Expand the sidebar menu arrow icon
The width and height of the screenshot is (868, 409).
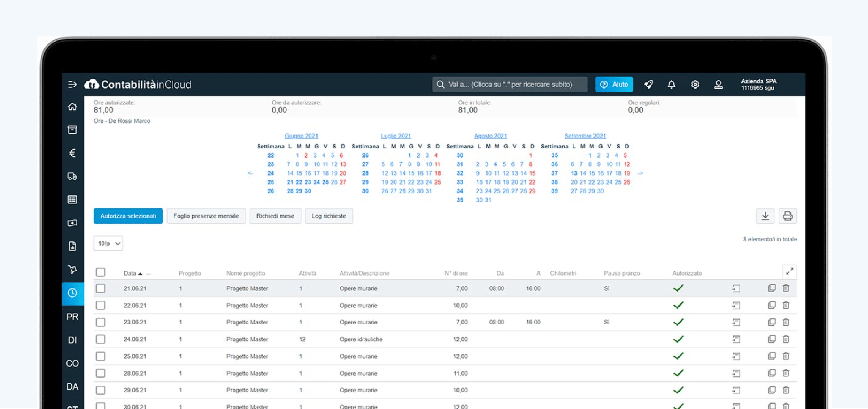pyautogui.click(x=72, y=84)
